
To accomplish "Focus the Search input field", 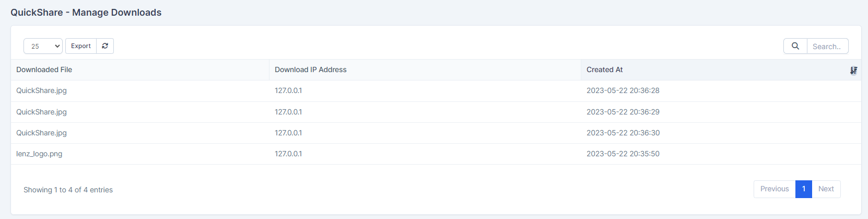I will click(x=827, y=47).
